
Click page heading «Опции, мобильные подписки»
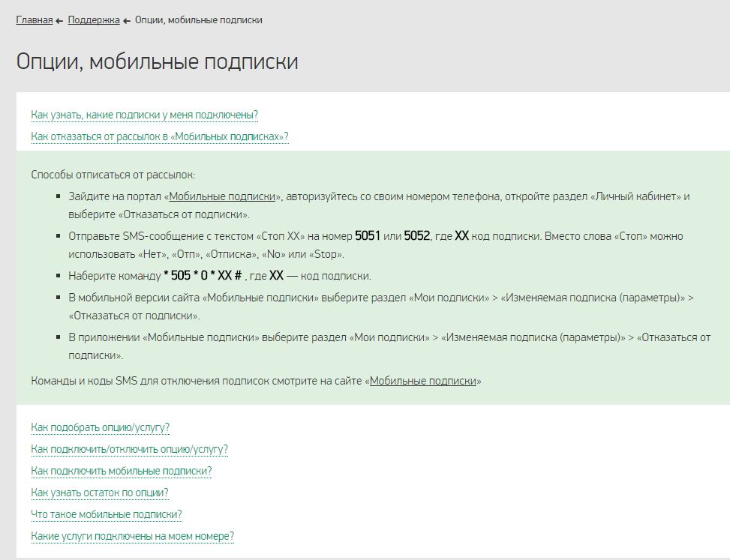tap(158, 61)
